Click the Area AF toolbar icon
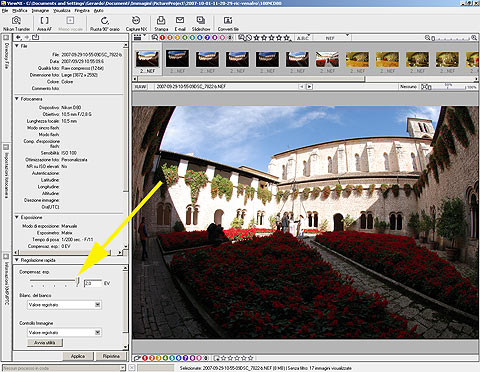 tap(44, 24)
